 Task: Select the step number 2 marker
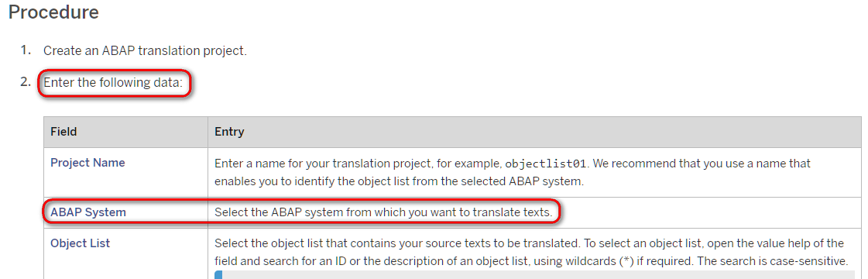26,83
